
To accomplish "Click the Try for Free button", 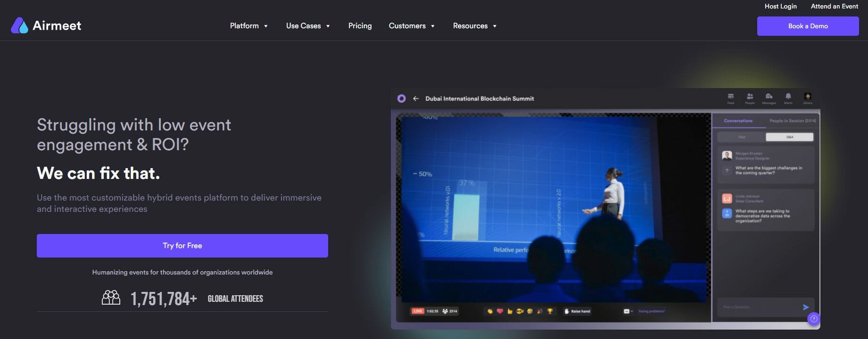I will pyautogui.click(x=182, y=246).
